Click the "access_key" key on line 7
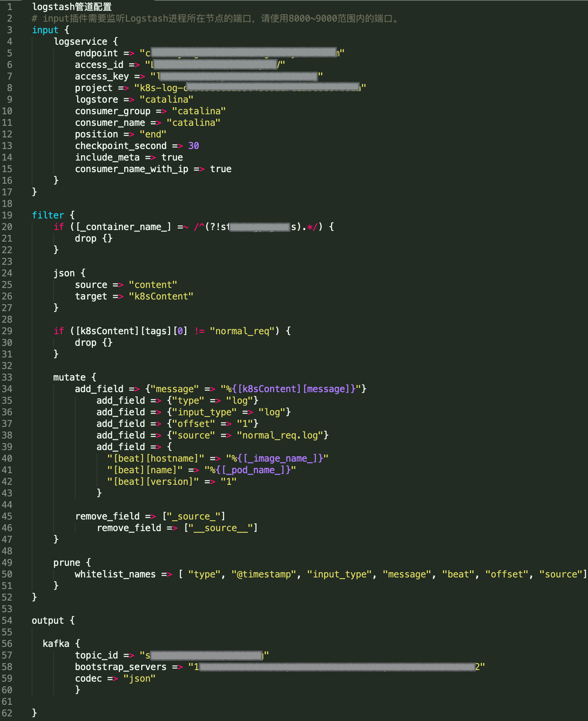 pos(102,76)
